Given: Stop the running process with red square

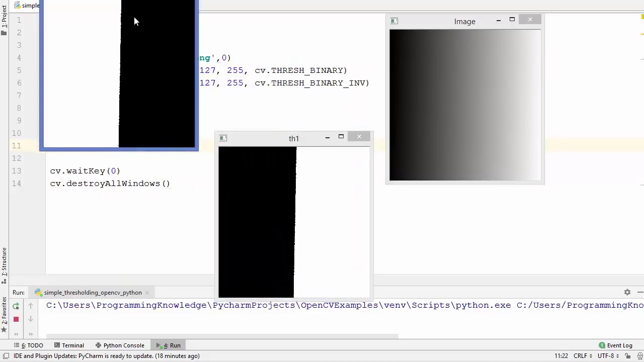Looking at the screenshot, I should tap(16, 319).
